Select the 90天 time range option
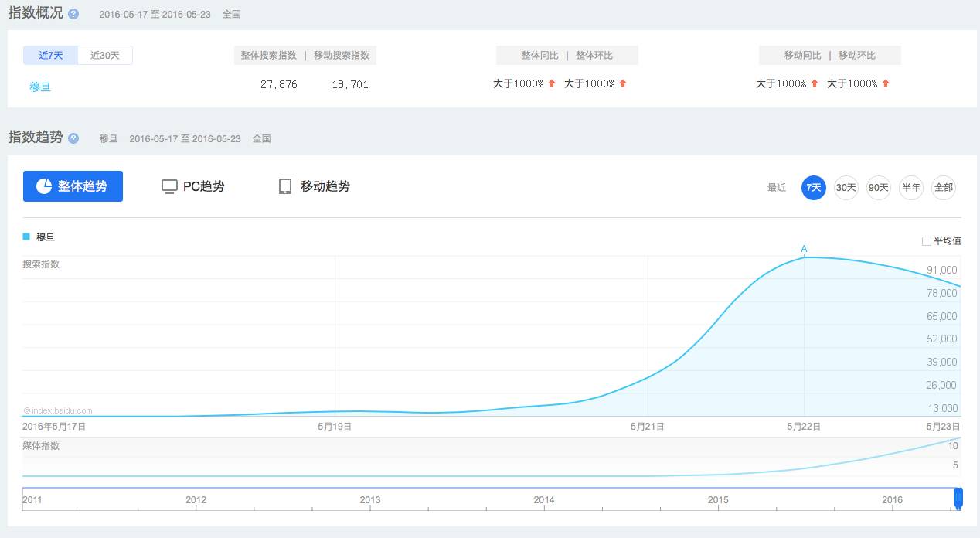The image size is (980, 538). point(878,188)
